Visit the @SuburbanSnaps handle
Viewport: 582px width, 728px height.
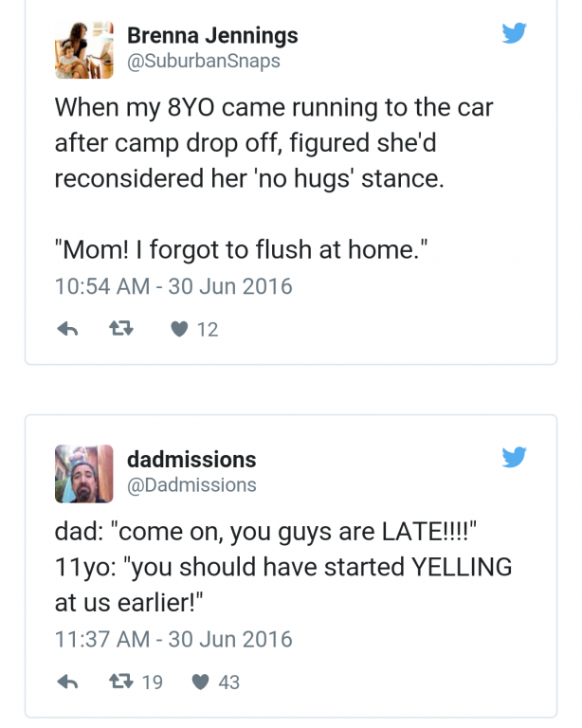tap(204, 61)
